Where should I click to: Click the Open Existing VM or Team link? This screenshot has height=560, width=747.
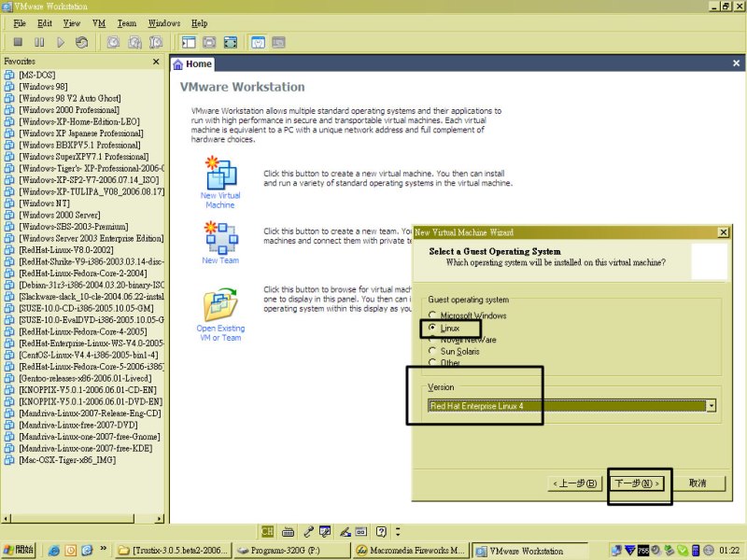[x=220, y=333]
